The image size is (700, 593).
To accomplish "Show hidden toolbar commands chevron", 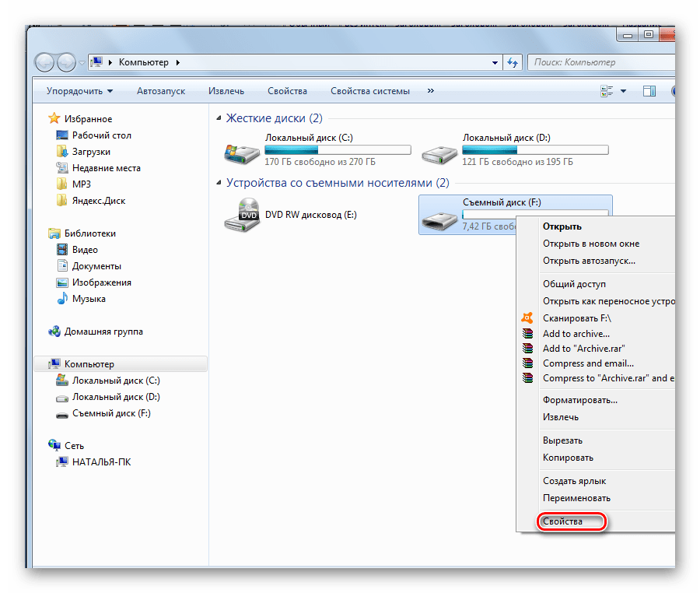I will 430,91.
